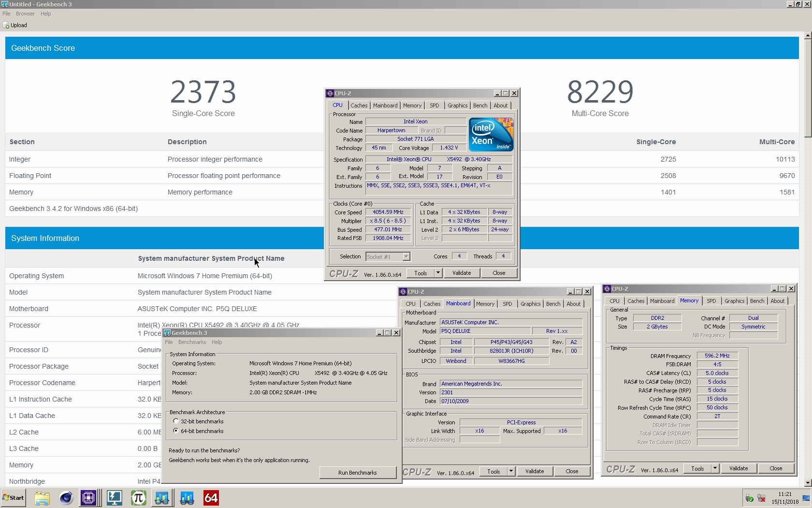Switch to first Geekbench glasses taskbar icon
This screenshot has height=508, width=812.
click(162, 498)
